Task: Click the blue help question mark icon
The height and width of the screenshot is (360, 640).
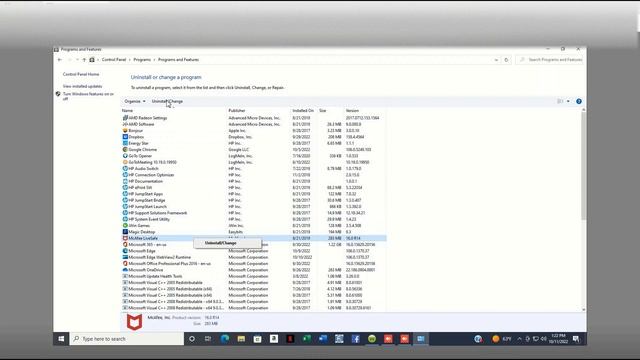Action: click(578, 101)
